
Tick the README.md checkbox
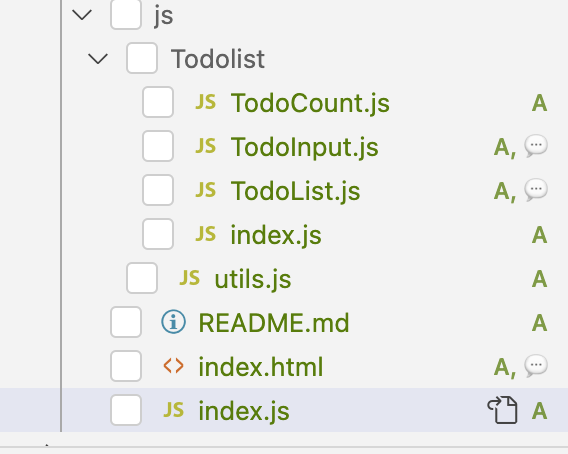click(x=126, y=322)
